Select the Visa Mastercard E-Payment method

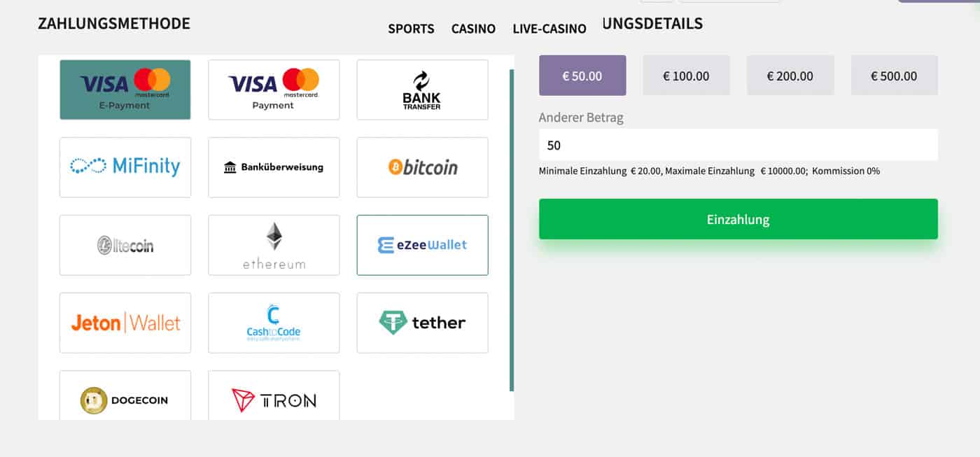[x=125, y=90]
